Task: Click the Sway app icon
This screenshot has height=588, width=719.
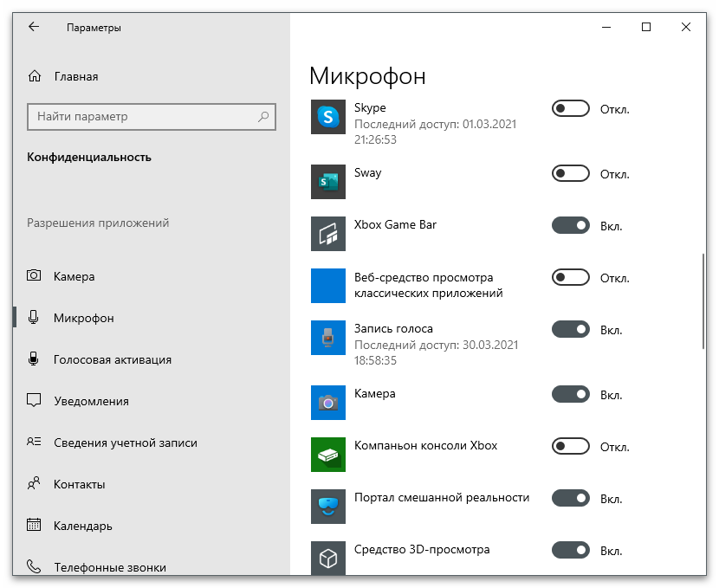Action: pos(327,182)
